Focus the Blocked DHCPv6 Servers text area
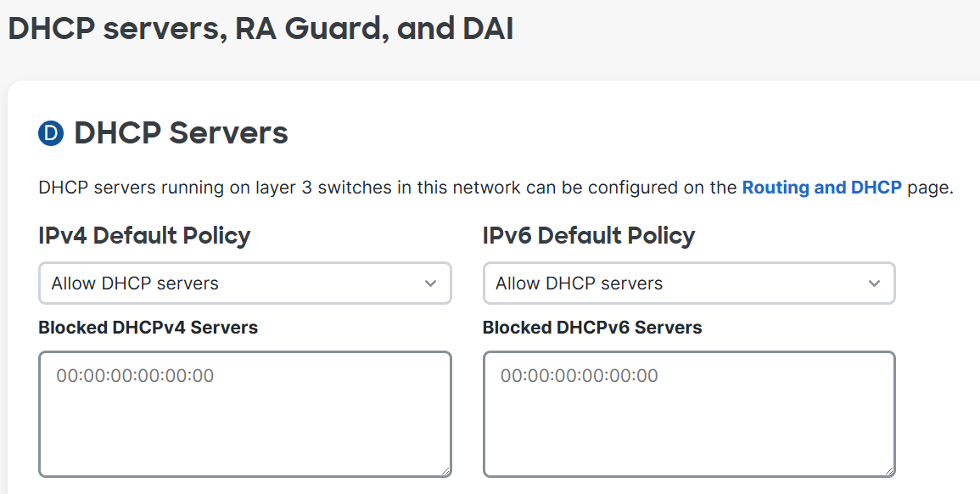Screen dimensions: 980x494 [689, 414]
